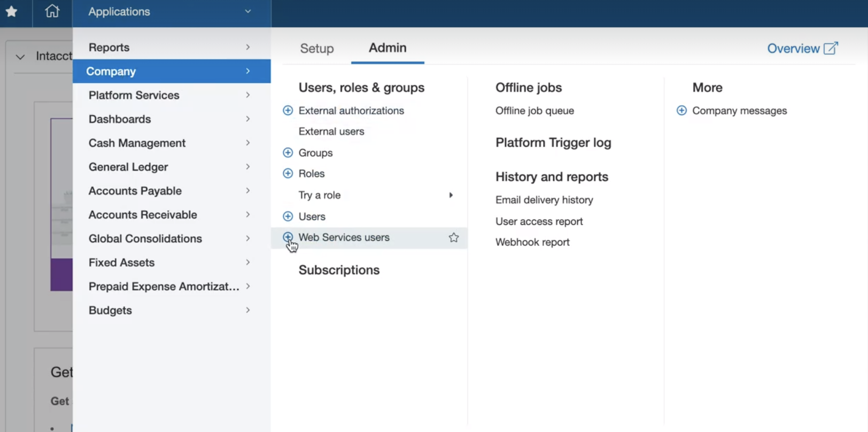This screenshot has height=432, width=868.
Task: Open the Applications dropdown menu
Action: (171, 12)
